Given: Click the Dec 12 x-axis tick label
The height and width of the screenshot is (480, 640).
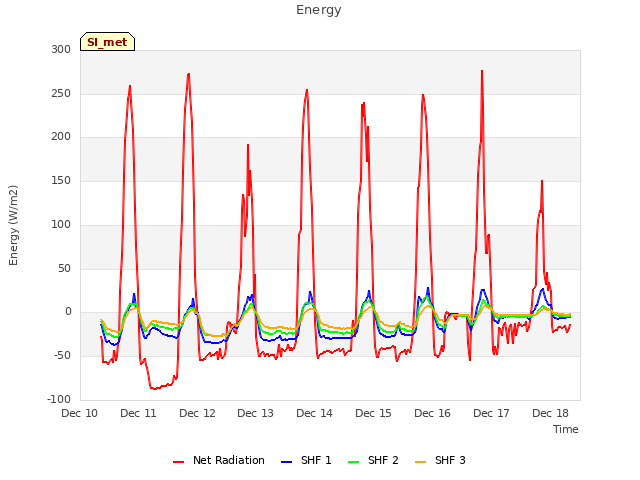Looking at the screenshot, I should [197, 413].
